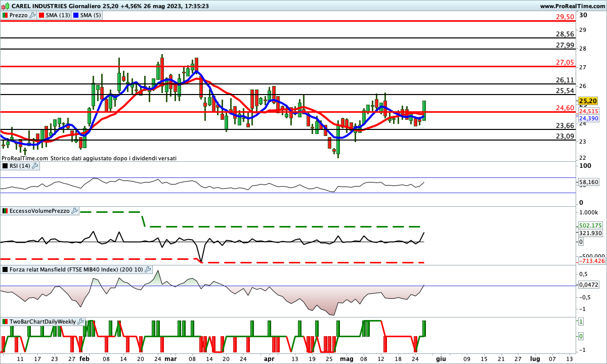Viewport: 607px width, 364px height.
Task: Open RSI (14) settings wrench icon
Action: (35, 165)
